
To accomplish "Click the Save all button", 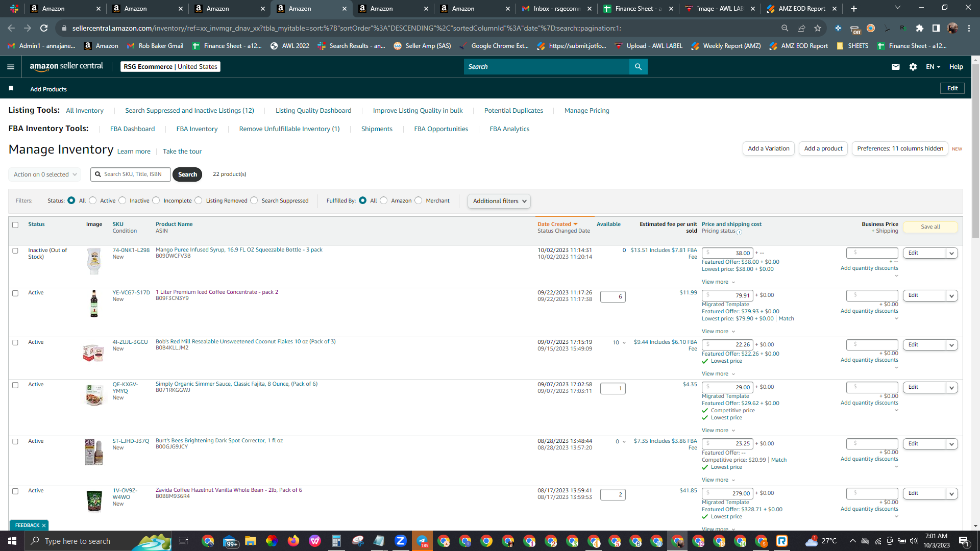I will (930, 227).
